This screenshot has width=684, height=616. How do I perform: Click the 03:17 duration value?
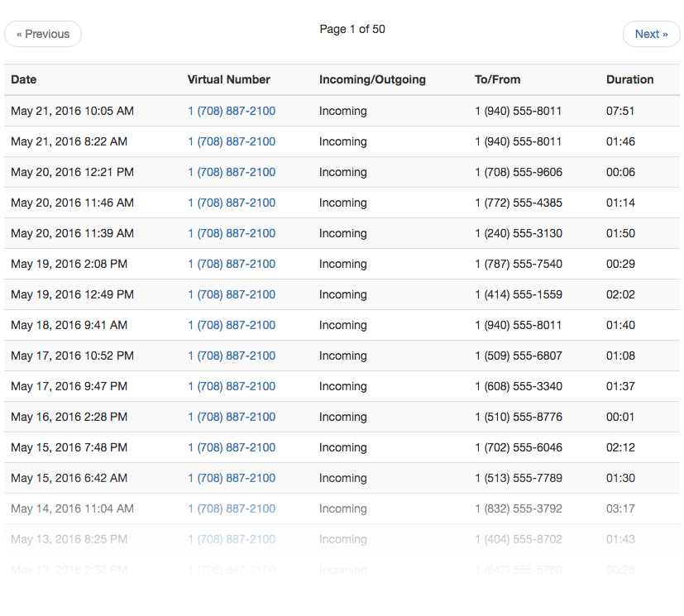620,509
